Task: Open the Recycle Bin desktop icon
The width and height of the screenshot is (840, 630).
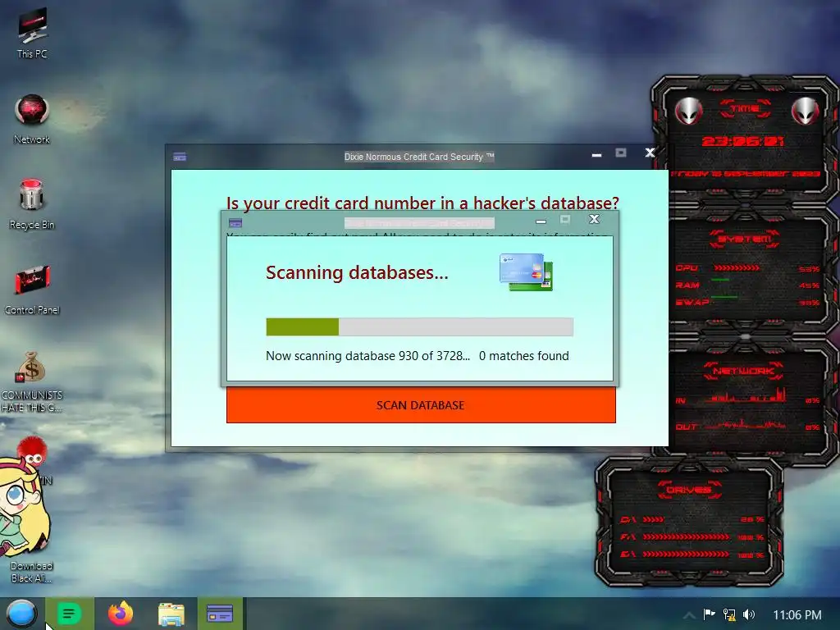Action: coord(32,204)
